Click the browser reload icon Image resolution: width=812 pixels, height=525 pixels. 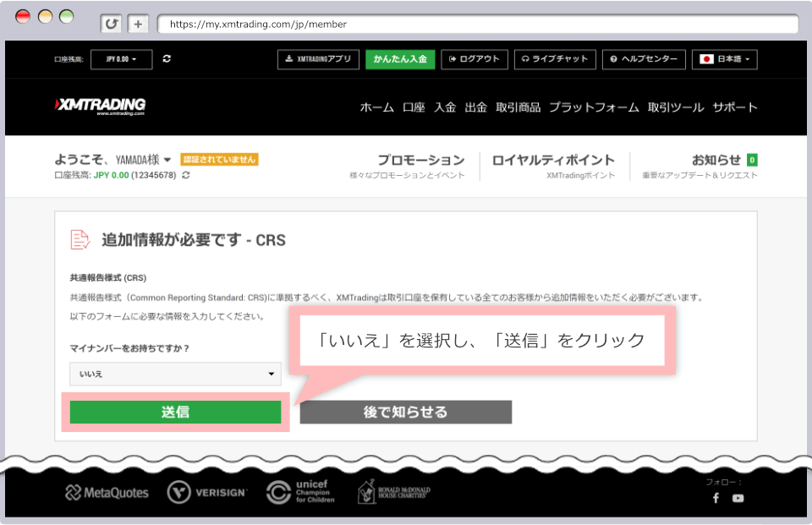coord(111,24)
